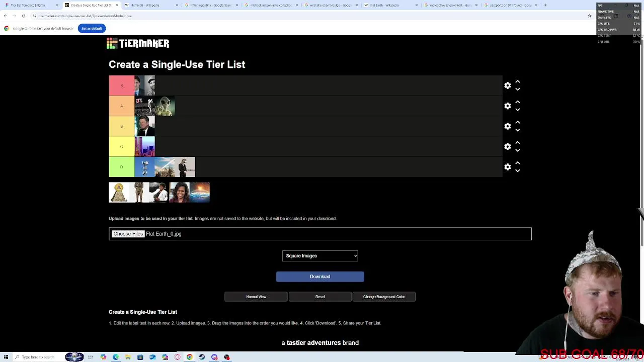
Task: Switch to radioactive asteroid belt tab
Action: (450, 5)
